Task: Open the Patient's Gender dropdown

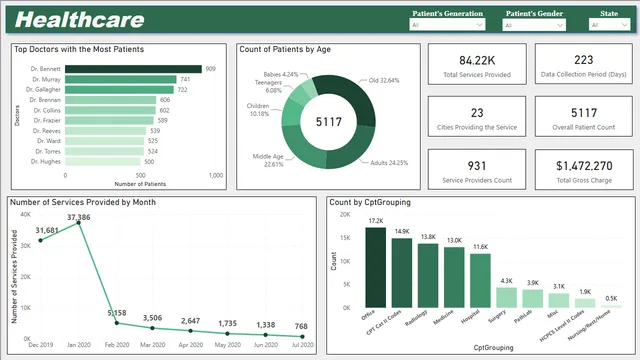Action: coord(534,25)
